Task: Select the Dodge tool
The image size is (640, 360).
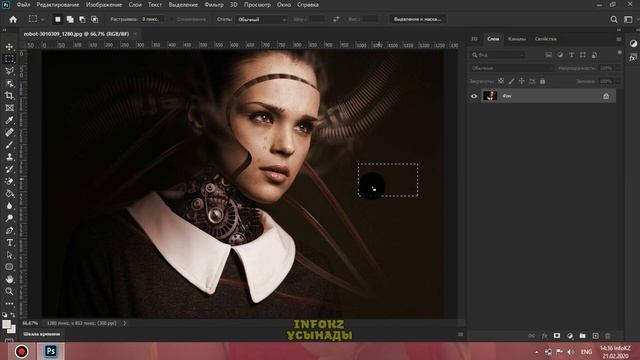Action: point(9,218)
